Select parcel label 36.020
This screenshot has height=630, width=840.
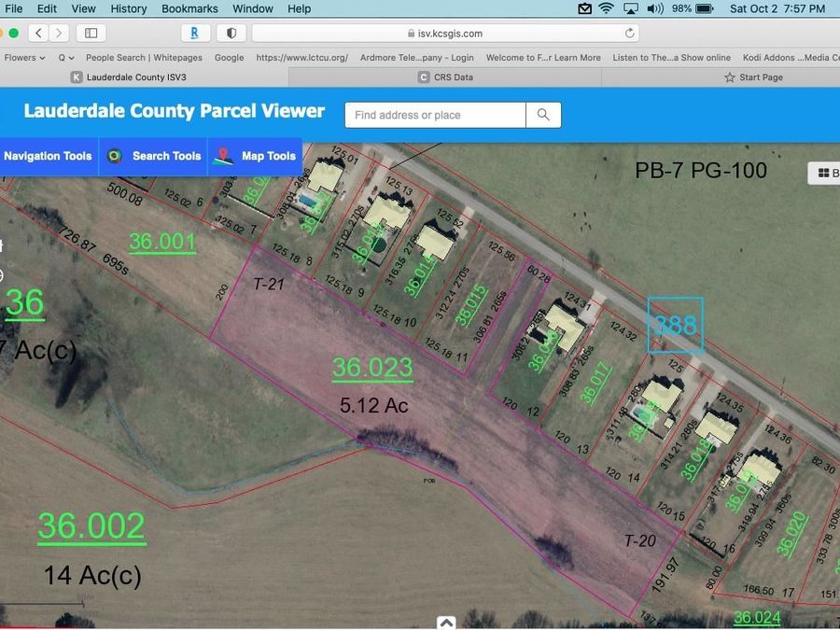[791, 534]
